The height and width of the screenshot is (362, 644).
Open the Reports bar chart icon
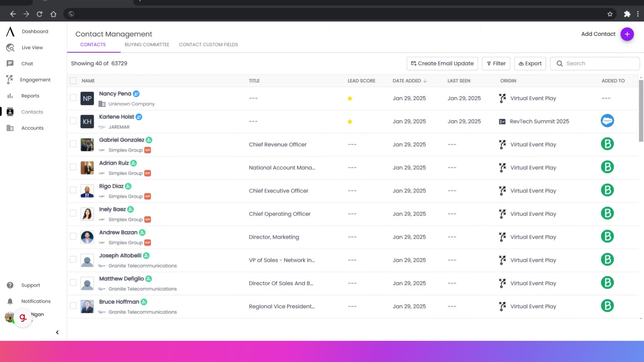[10, 96]
